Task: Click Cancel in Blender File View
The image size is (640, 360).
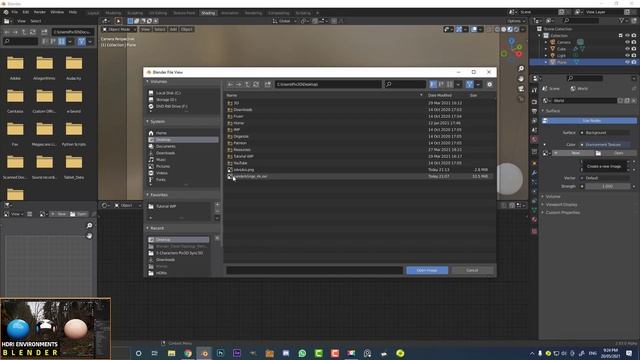Action: click(x=472, y=270)
